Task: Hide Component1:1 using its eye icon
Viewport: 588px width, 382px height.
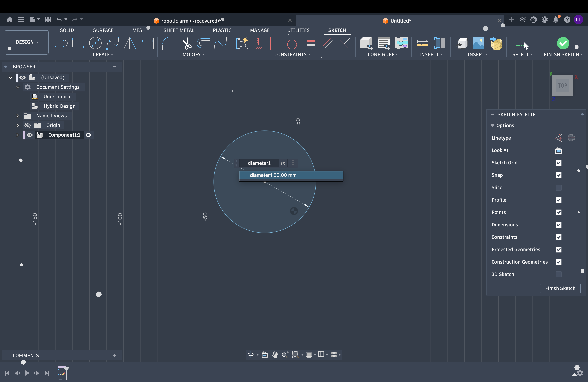Action: point(29,135)
